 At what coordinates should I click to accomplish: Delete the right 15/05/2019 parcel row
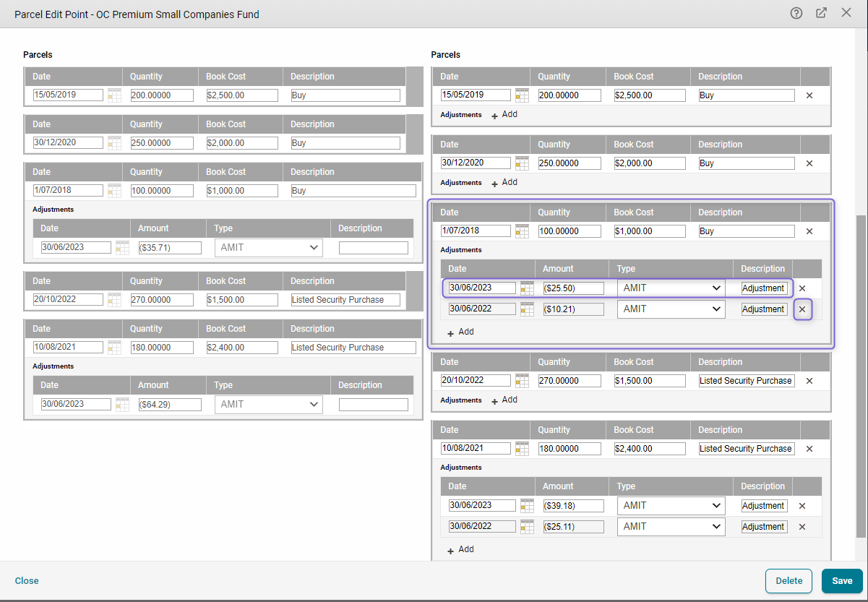click(809, 95)
